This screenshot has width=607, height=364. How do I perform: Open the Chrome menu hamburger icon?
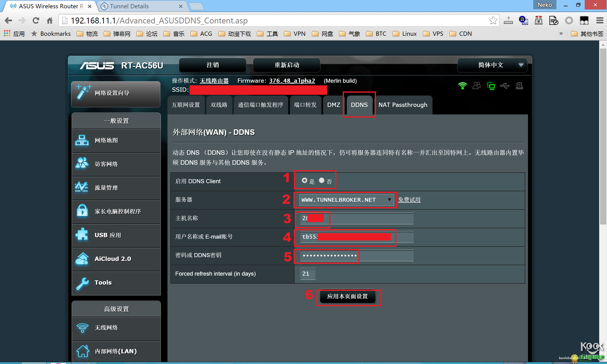coord(600,21)
